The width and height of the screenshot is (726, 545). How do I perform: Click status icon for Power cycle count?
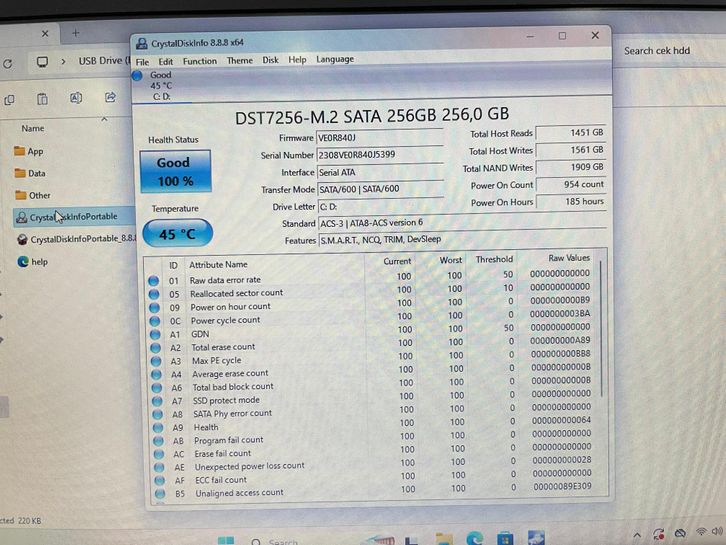155,321
